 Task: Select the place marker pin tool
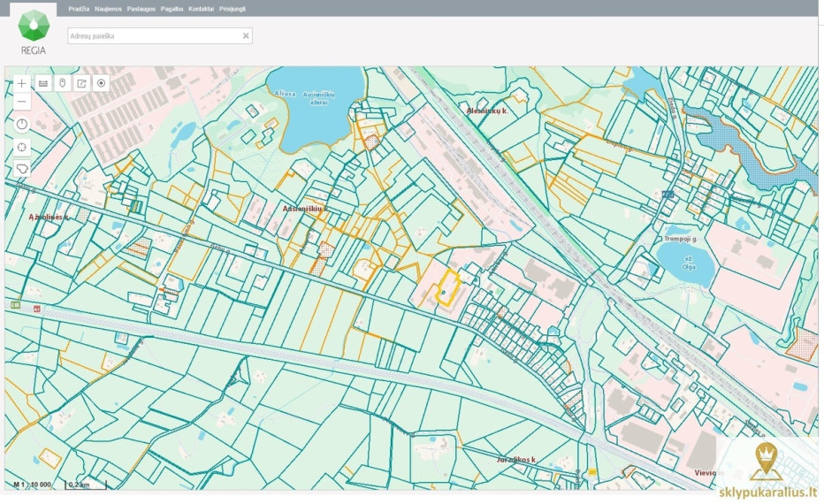click(63, 84)
